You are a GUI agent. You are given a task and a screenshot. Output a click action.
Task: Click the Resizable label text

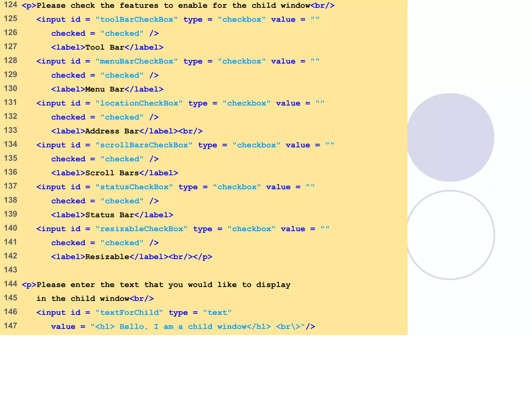pyautogui.click(x=107, y=257)
